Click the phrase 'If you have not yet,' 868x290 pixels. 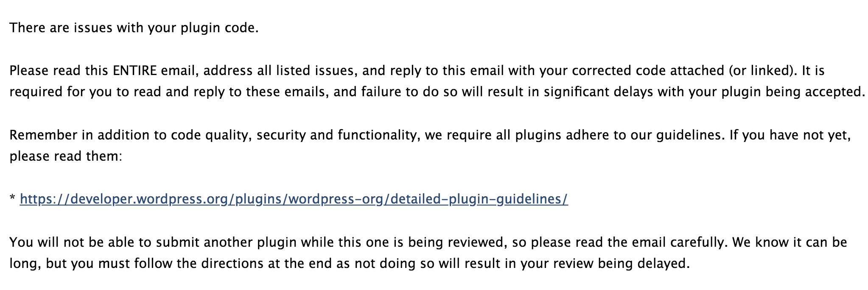[x=790, y=135]
